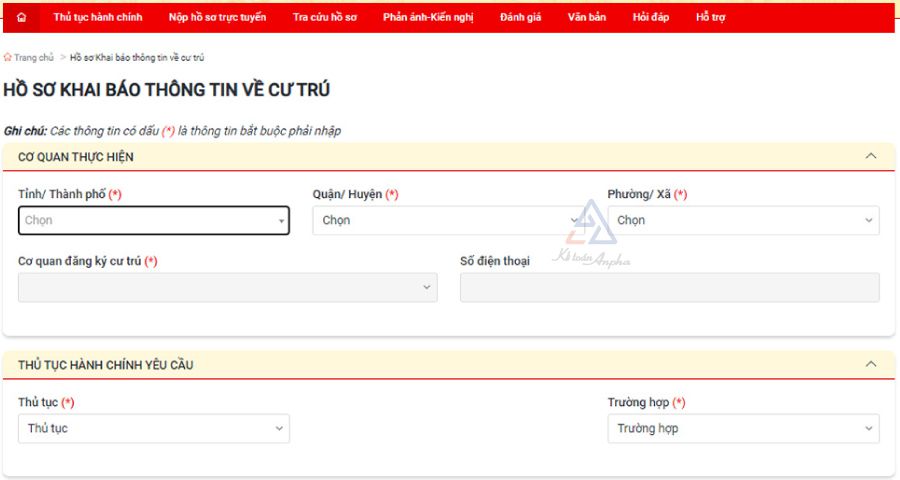Click the Số điện thoại input field
The height and width of the screenshot is (480, 900).
point(669,288)
